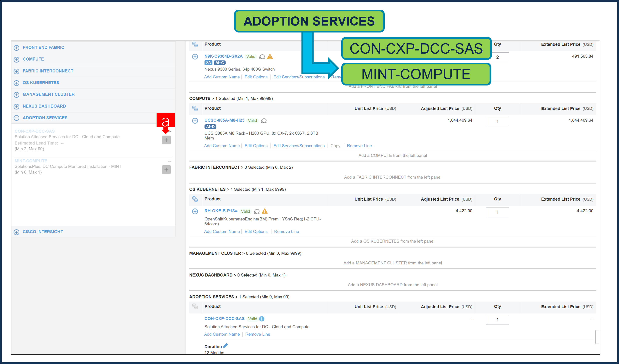Click the plus icon to add CON-CXP-DCC-SAS
The height and width of the screenshot is (364, 619).
click(x=166, y=140)
